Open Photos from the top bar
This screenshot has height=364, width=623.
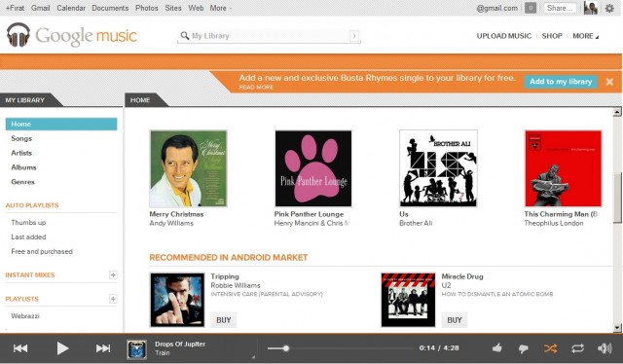[x=147, y=8]
